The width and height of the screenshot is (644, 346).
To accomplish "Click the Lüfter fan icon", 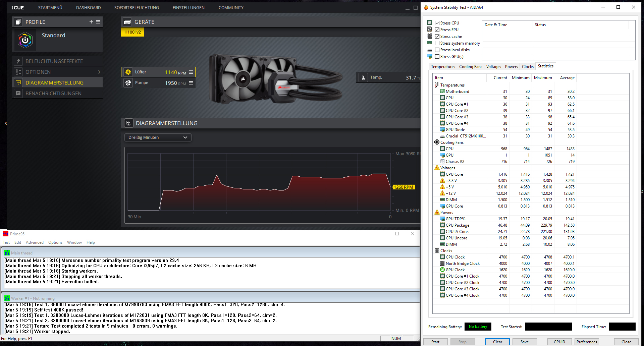I will [128, 72].
